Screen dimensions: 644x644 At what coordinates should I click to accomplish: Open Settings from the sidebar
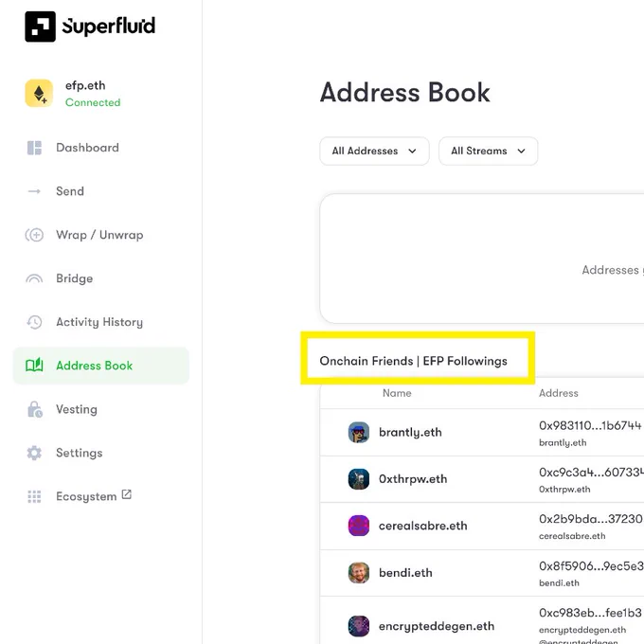(x=80, y=453)
